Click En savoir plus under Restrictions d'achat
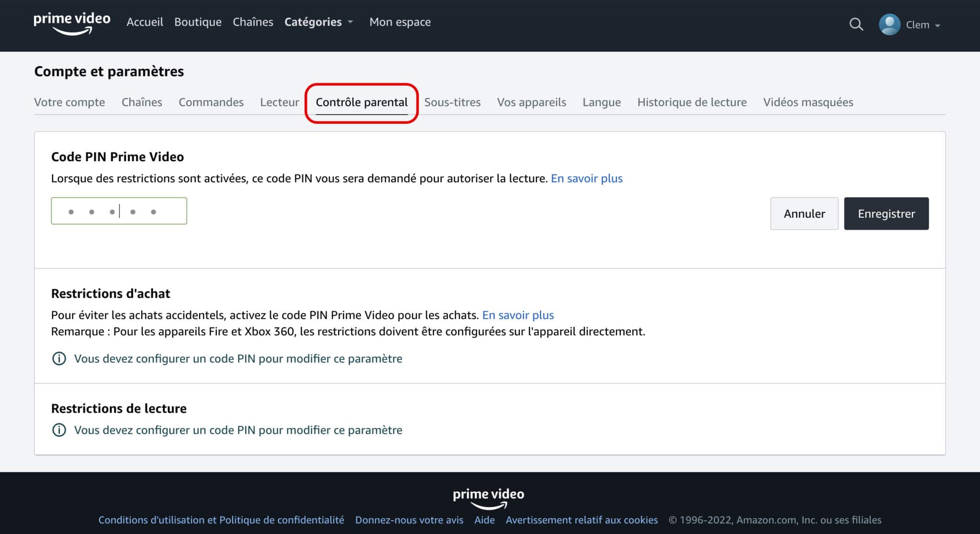This screenshot has height=534, width=980. point(518,315)
